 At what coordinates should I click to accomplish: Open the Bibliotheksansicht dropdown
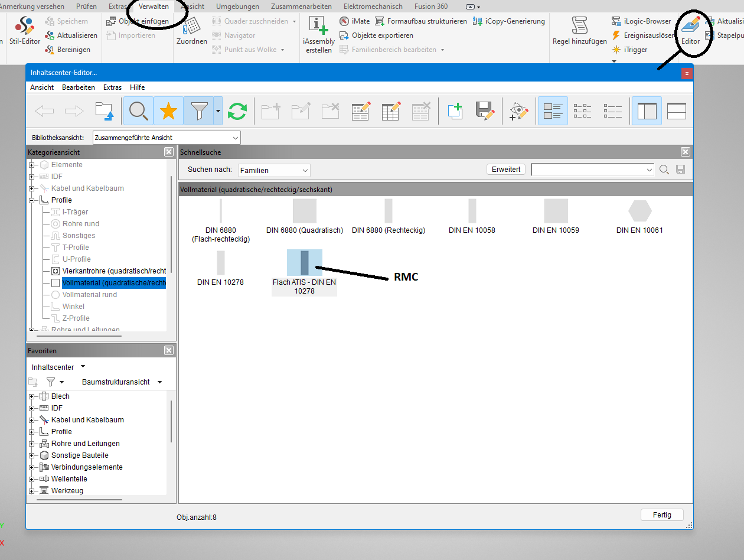click(x=167, y=138)
